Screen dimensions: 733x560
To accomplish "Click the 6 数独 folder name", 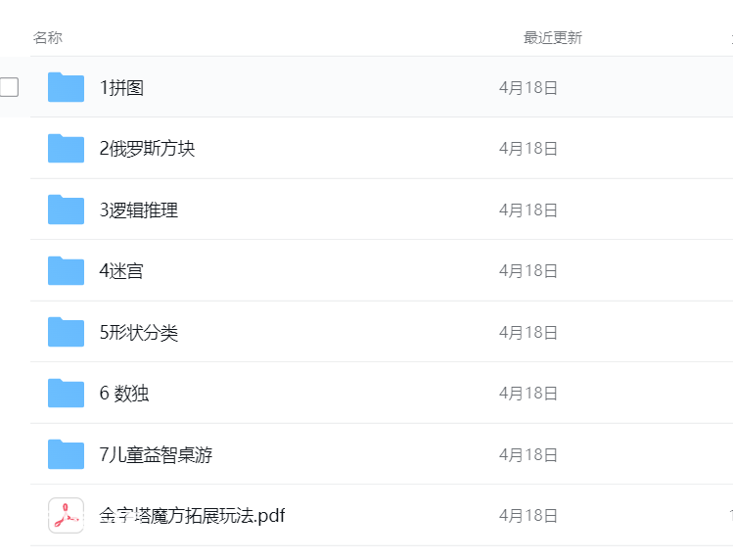I will [124, 394].
